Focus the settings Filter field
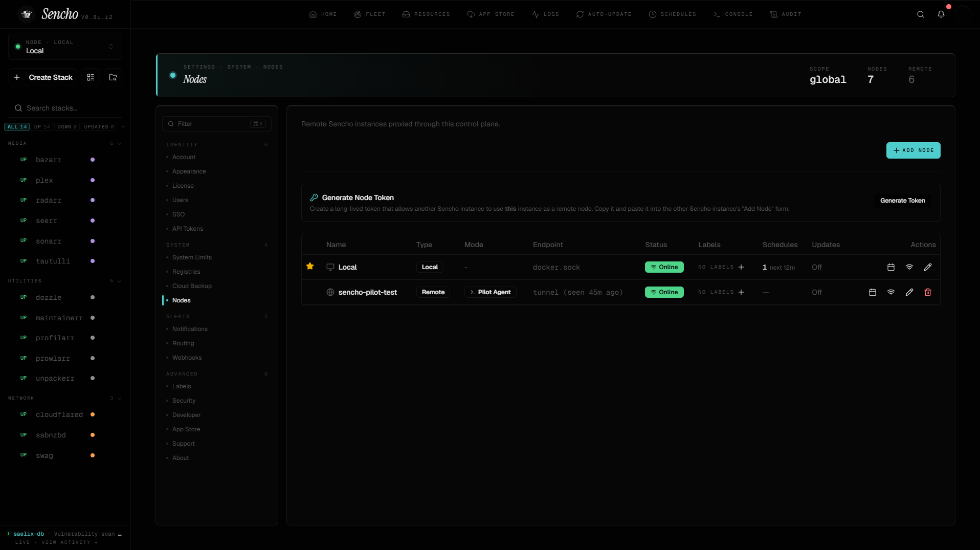This screenshot has width=980, height=550. [x=217, y=124]
